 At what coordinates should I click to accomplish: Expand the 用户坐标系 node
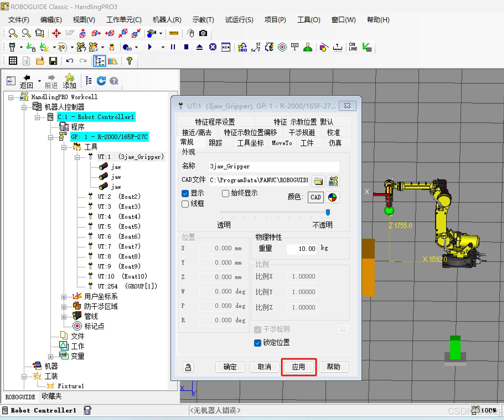(64, 297)
